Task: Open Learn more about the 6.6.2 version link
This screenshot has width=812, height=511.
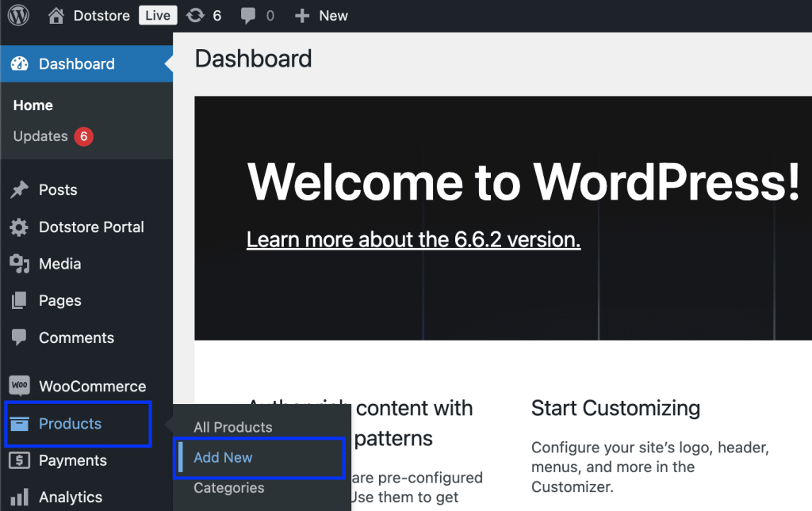Action: 413,239
